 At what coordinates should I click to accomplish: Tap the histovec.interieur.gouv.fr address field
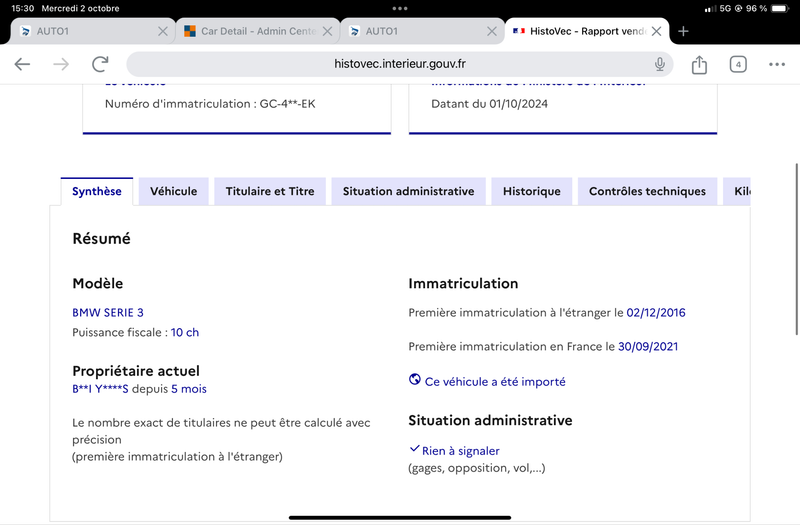399,64
